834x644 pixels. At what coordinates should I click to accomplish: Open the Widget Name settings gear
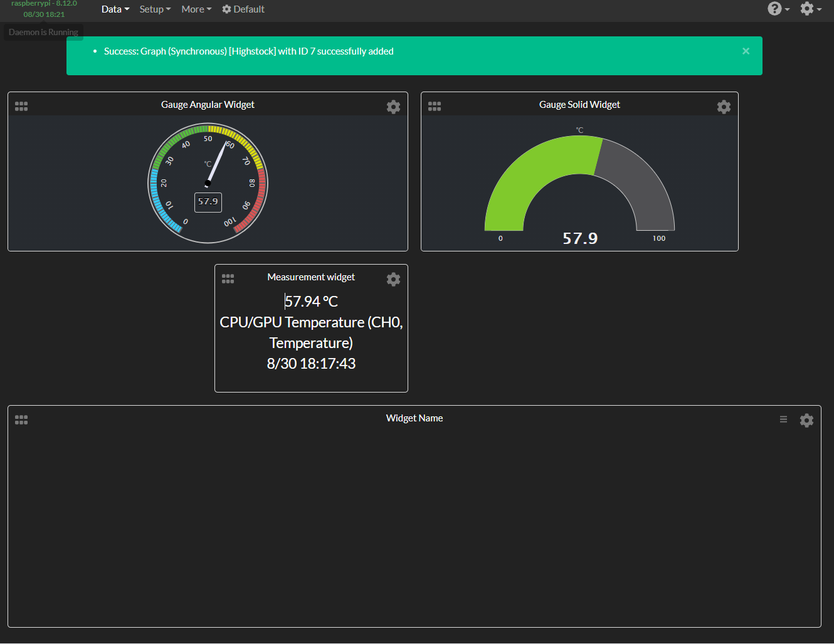pyautogui.click(x=806, y=420)
